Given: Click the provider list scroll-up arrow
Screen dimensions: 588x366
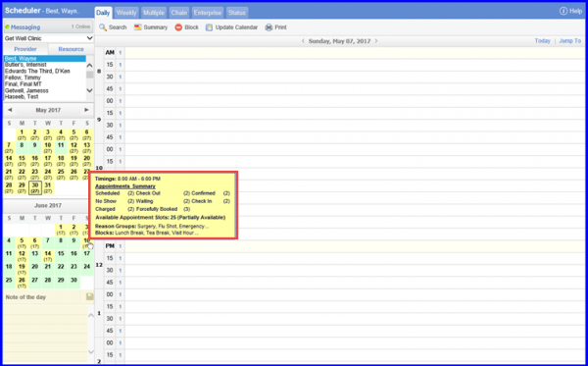Looking at the screenshot, I should tap(89, 66).
